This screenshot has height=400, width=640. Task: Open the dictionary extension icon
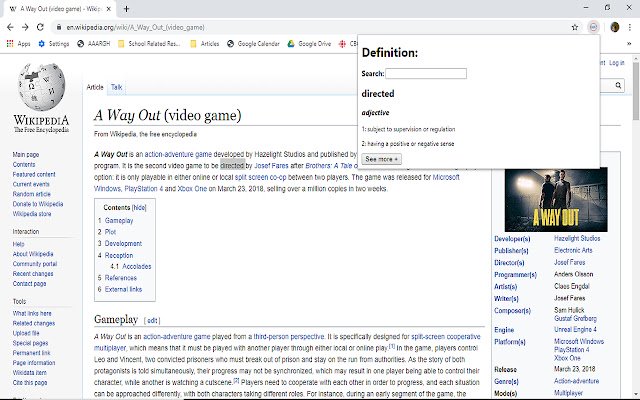click(x=593, y=27)
